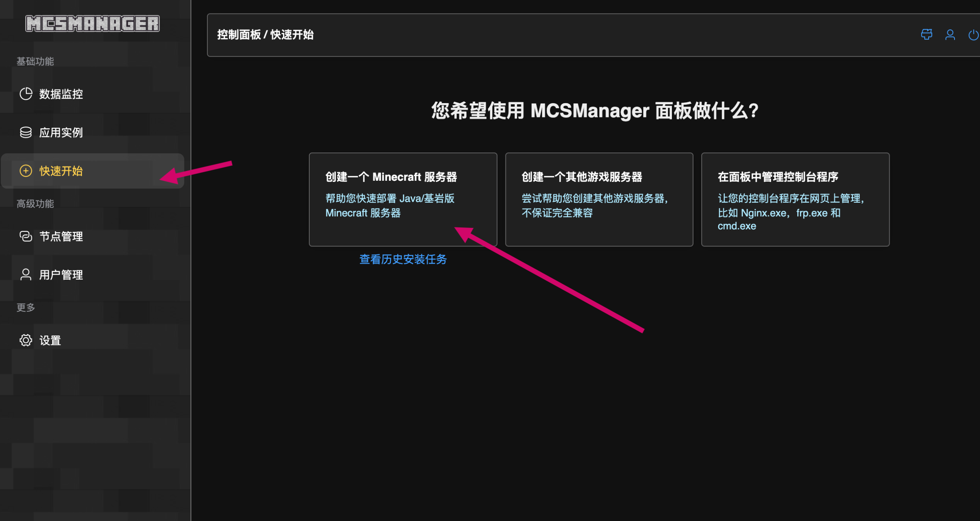Screen dimensions: 980x521
Task: Click the power logout icon
Action: (973, 35)
